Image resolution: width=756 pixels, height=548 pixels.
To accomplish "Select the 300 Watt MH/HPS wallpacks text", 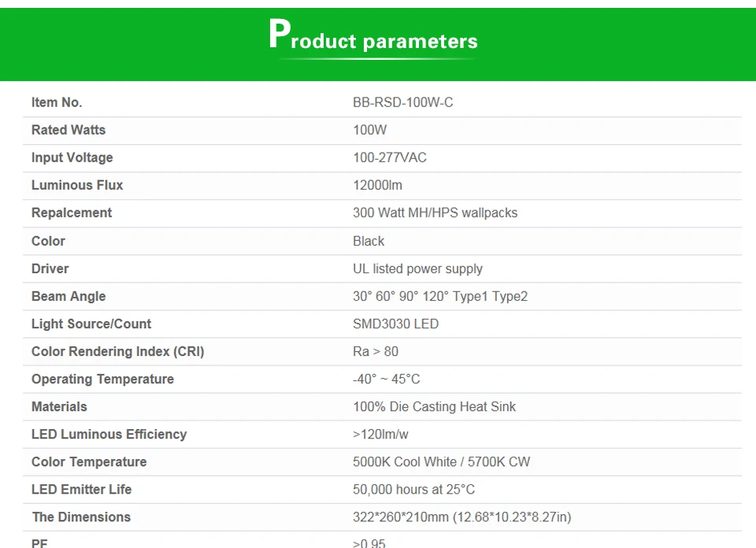I will coord(435,213).
